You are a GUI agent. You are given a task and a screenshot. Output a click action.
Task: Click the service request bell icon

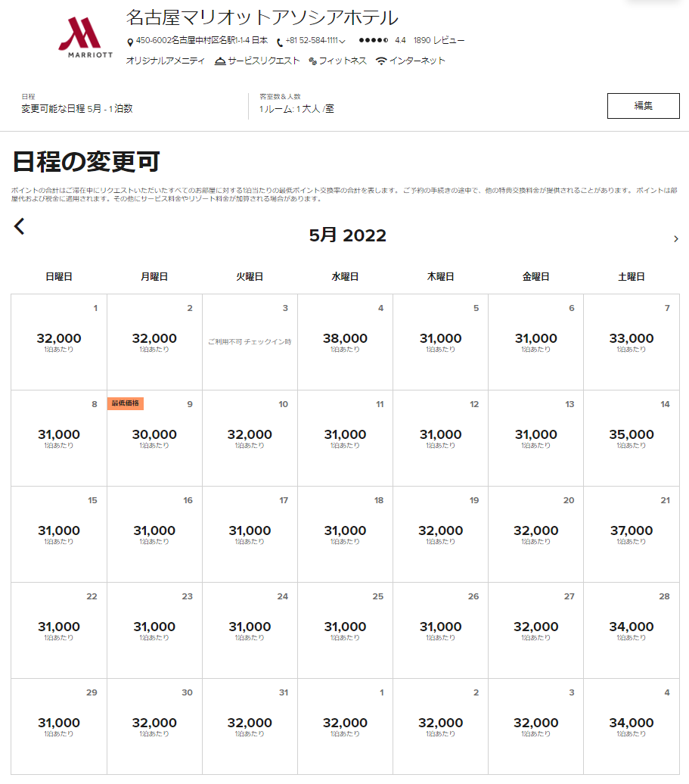220,61
